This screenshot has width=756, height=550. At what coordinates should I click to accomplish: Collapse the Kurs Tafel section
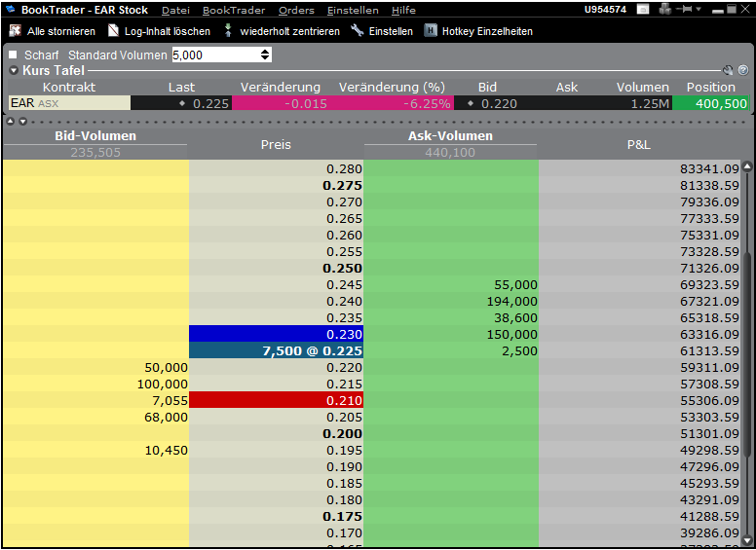(x=14, y=70)
